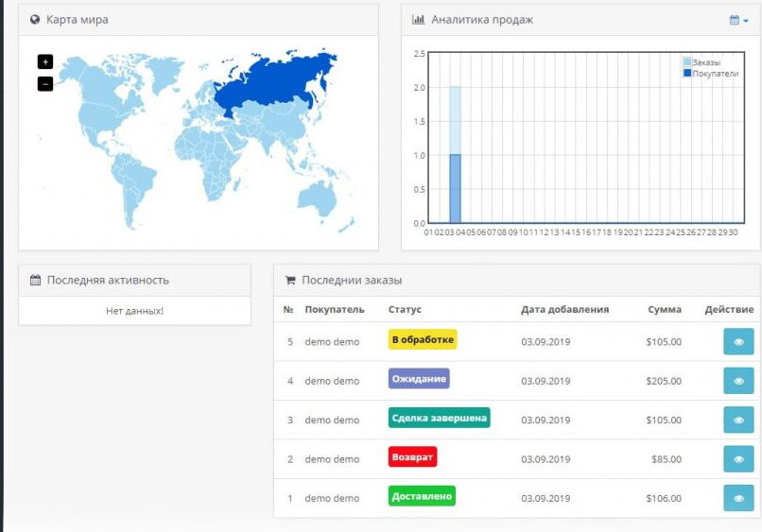Click the 'Заказы' legend color swatch

pos(687,62)
